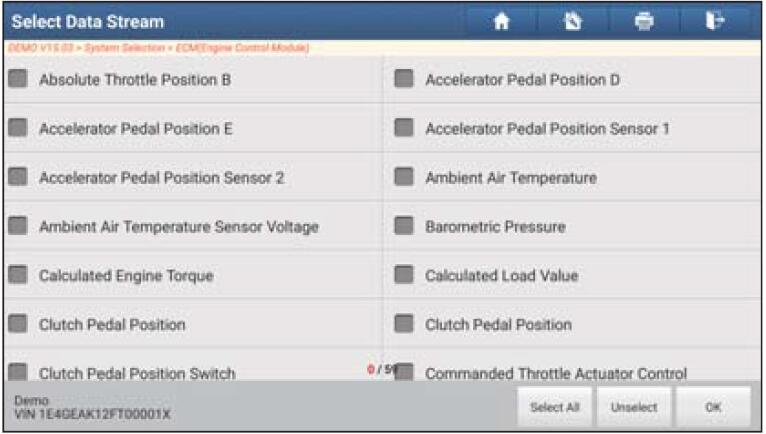Image resolution: width=766 pixels, height=434 pixels.
Task: Check Clutch Pedal Position Switch
Action: (18, 372)
